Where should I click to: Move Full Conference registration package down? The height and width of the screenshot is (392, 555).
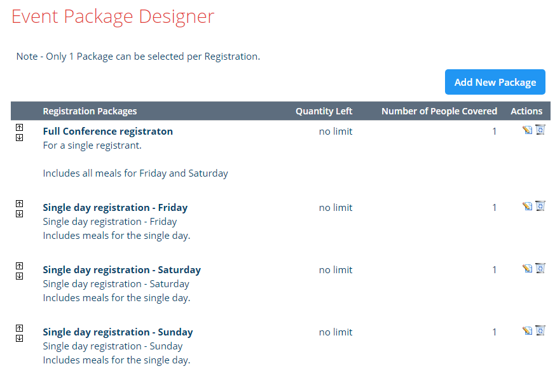point(19,137)
